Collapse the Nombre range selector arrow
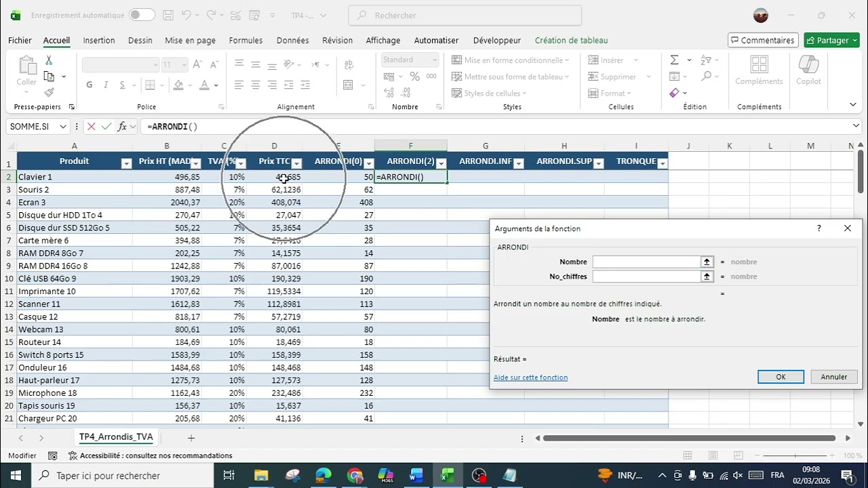868x488 pixels. tap(707, 262)
